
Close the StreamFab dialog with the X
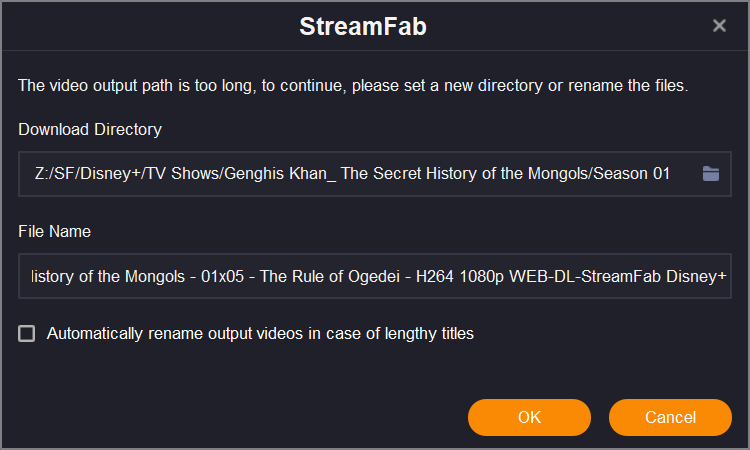(x=719, y=26)
